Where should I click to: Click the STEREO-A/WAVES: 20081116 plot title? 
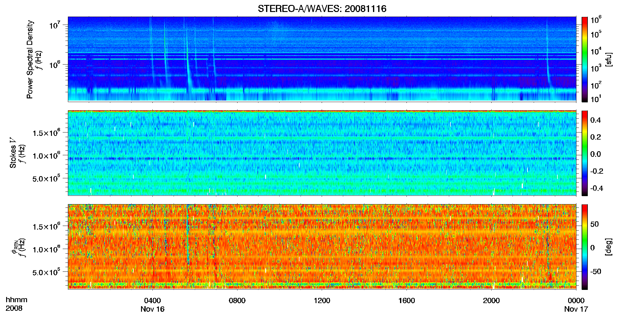point(322,9)
